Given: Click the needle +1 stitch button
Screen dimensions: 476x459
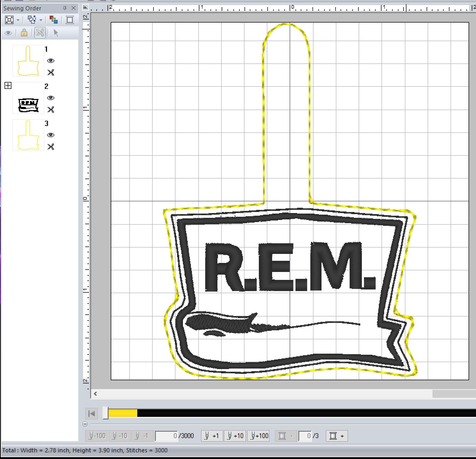Looking at the screenshot, I should [x=212, y=436].
